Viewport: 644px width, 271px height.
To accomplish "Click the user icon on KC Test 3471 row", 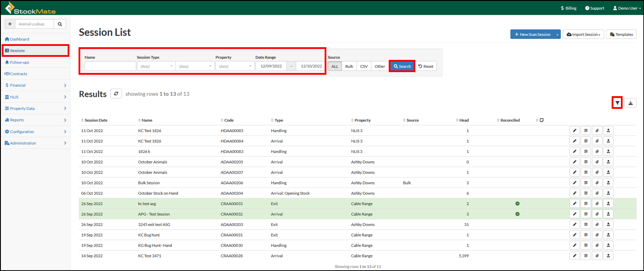I will (x=608, y=255).
